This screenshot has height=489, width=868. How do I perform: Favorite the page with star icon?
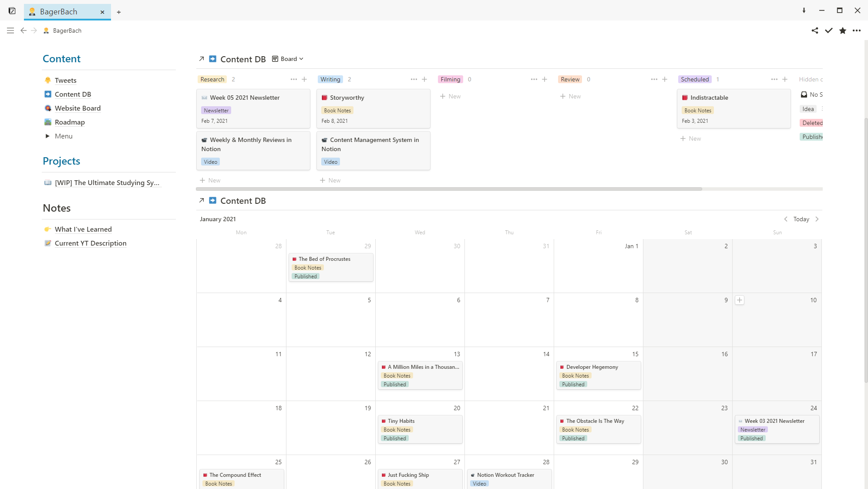click(x=843, y=30)
